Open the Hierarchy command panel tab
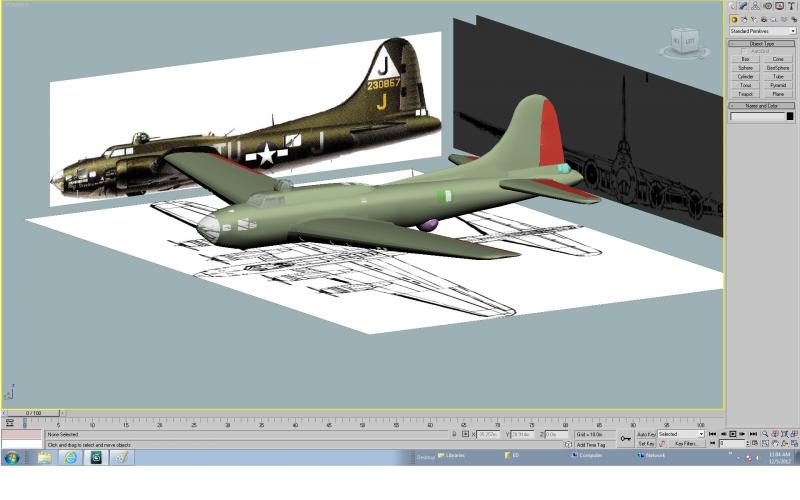Viewport: 800px width, 500px height. [x=756, y=6]
